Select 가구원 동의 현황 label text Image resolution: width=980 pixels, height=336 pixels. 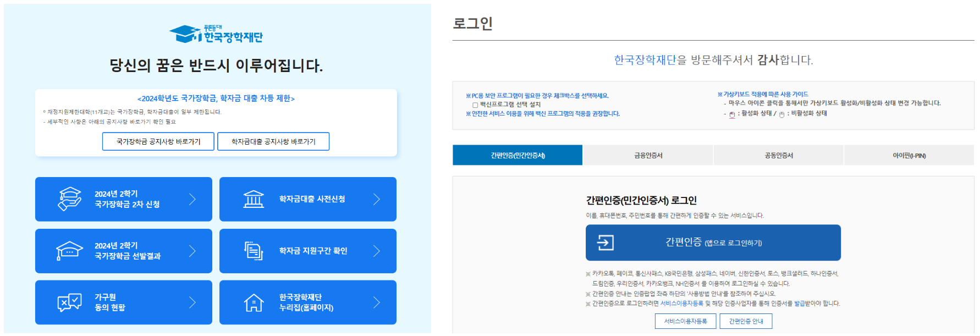click(110, 302)
